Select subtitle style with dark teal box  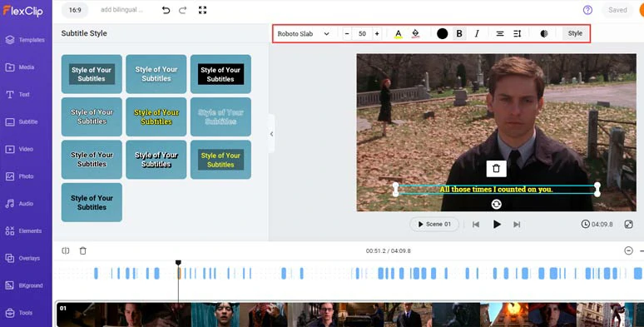tap(92, 74)
